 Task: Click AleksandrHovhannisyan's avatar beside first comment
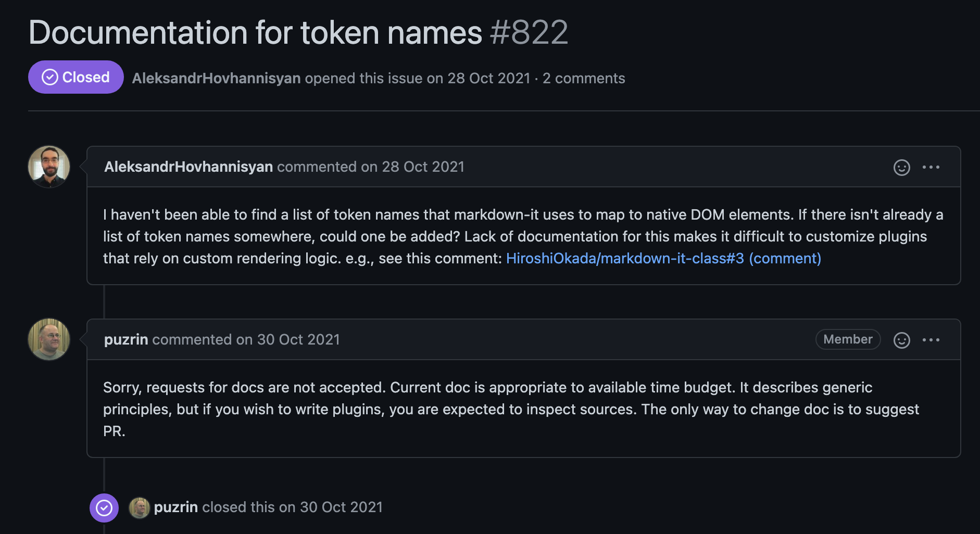[x=49, y=167]
